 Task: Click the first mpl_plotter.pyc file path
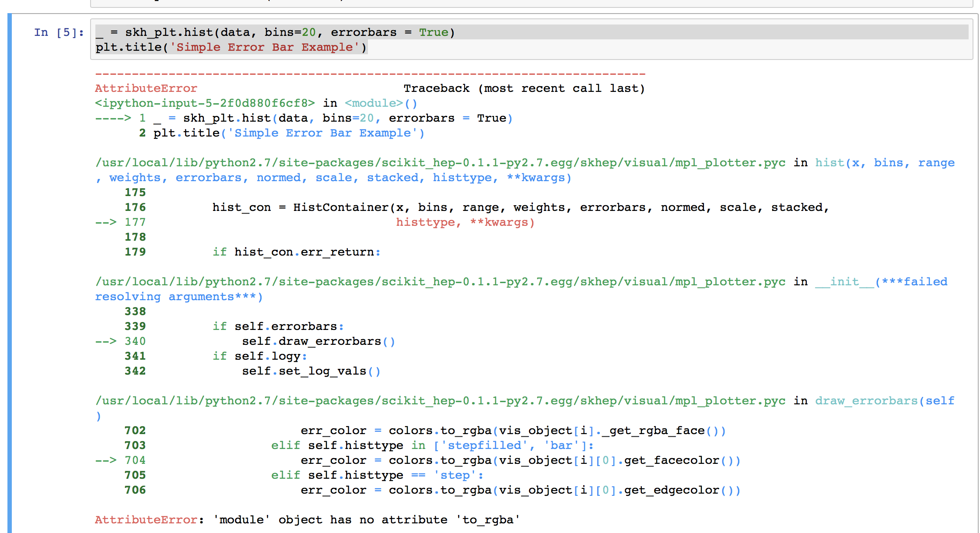click(x=440, y=163)
